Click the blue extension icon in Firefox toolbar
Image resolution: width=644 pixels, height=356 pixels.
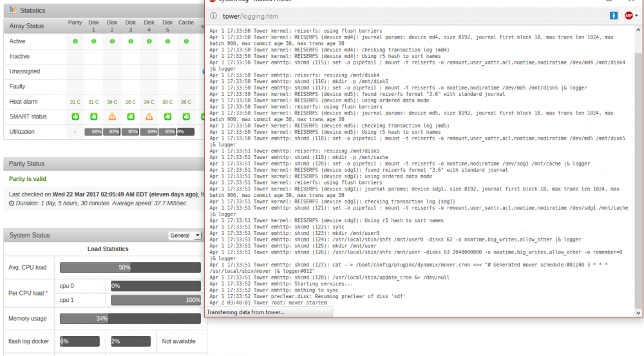pos(614,15)
